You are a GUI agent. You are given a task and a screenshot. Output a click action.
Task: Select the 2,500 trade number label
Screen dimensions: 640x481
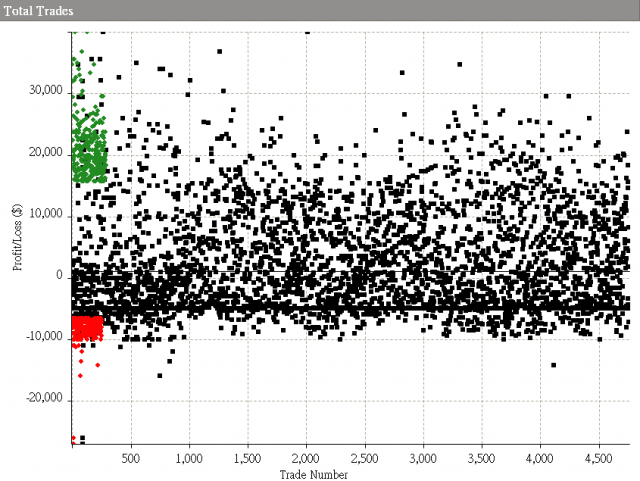364,458
